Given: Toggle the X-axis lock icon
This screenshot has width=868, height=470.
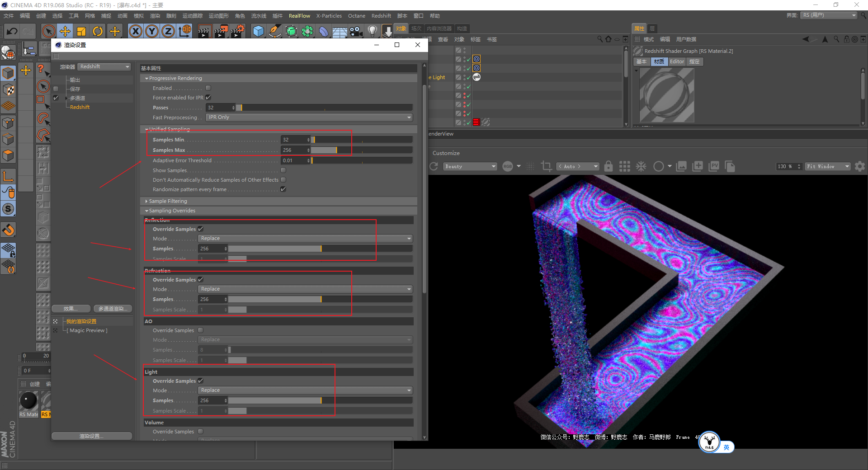Looking at the screenshot, I should point(135,31).
